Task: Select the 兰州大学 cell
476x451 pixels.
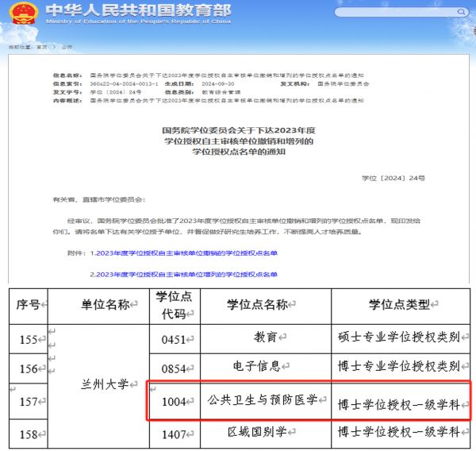Action: [x=98, y=386]
